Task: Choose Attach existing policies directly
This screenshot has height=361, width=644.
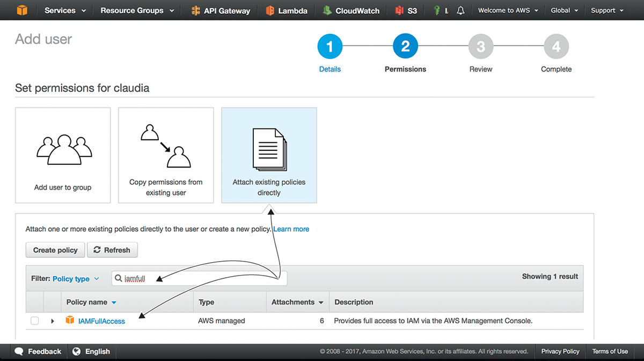Action: click(269, 155)
